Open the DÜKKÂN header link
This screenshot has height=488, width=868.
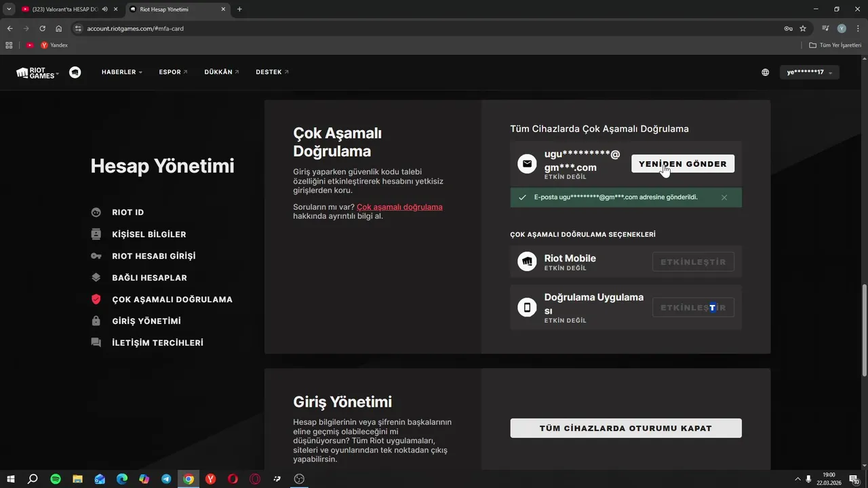(222, 72)
